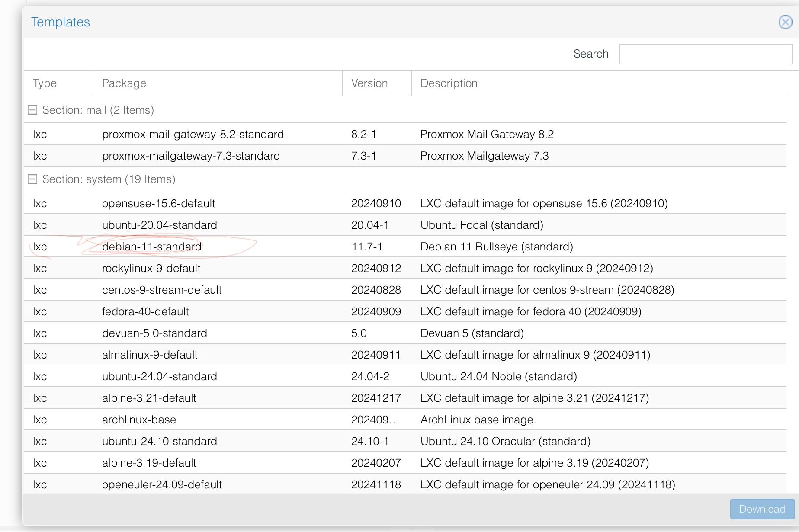
Task: Collapse the system section
Action: 32,179
